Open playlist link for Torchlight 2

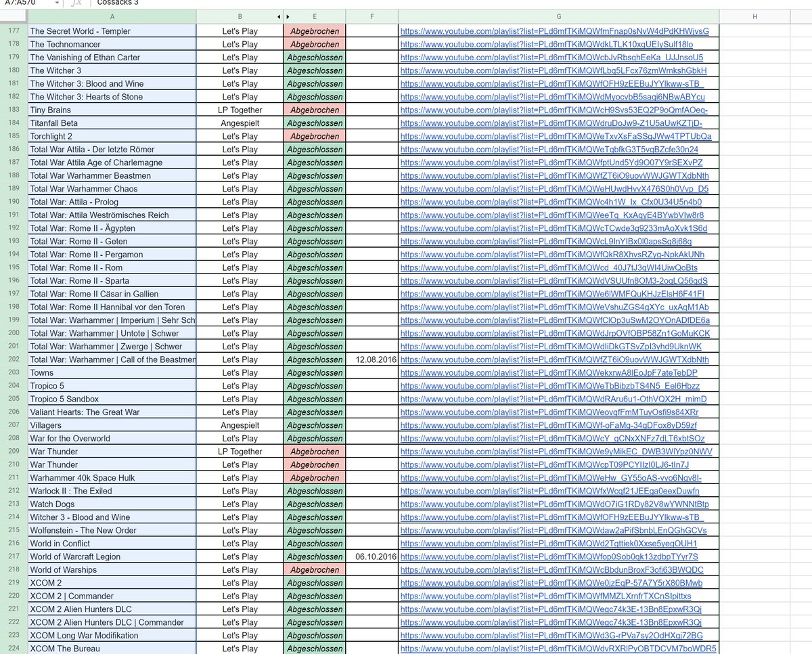pos(556,136)
